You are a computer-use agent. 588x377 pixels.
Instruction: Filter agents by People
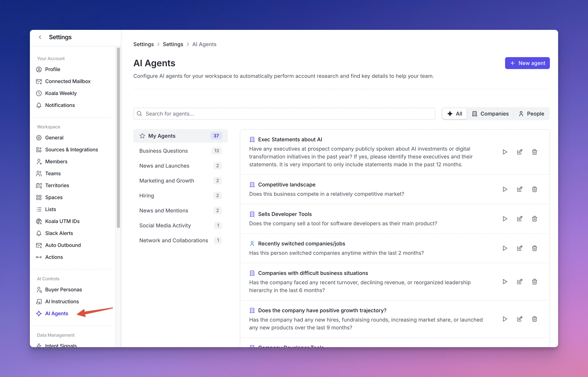(531, 114)
